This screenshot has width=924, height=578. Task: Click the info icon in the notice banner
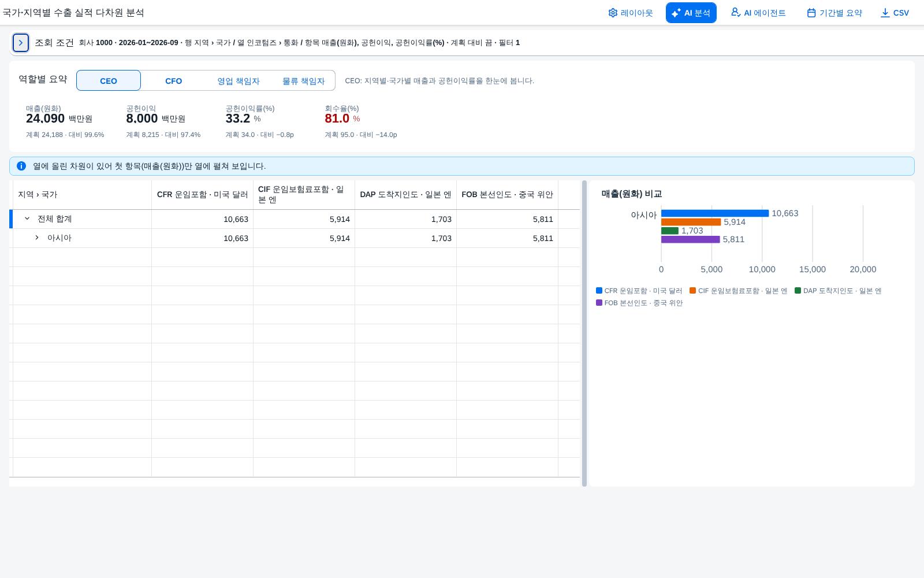coord(21,166)
